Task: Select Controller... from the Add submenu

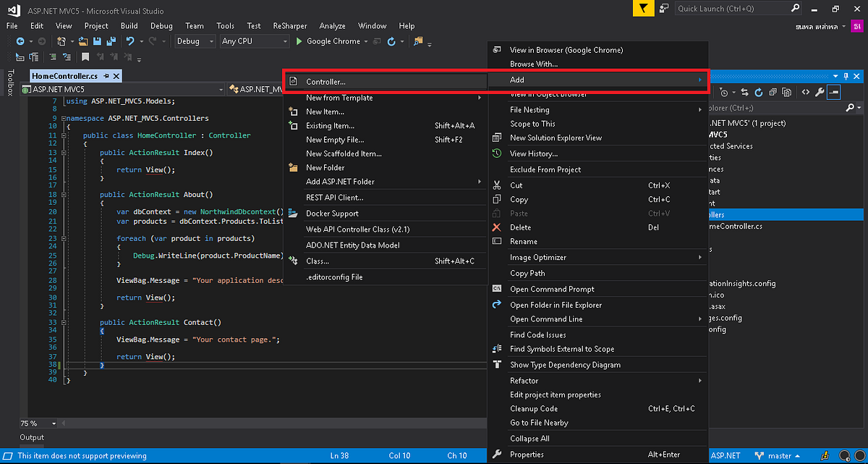Action: (325, 82)
